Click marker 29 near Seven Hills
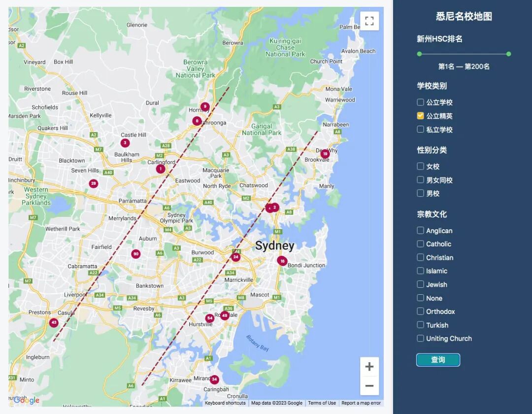 coord(93,183)
